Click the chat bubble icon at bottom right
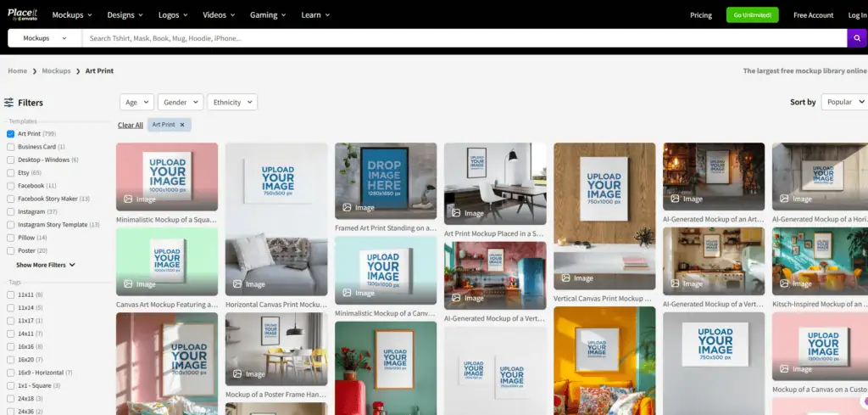 pos(862,401)
